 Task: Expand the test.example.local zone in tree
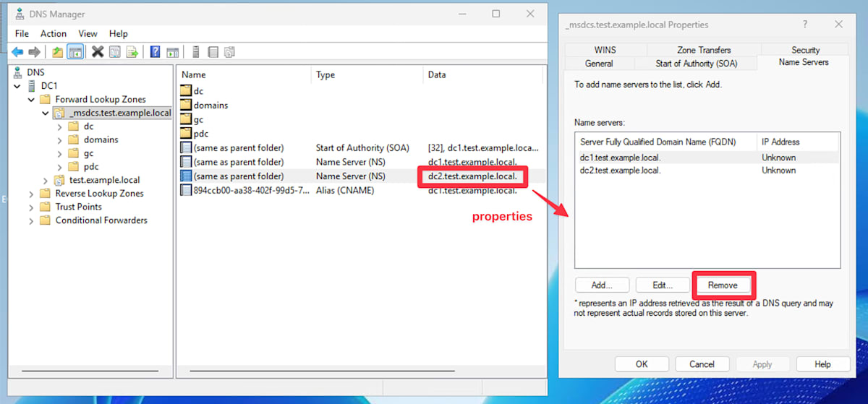point(46,180)
